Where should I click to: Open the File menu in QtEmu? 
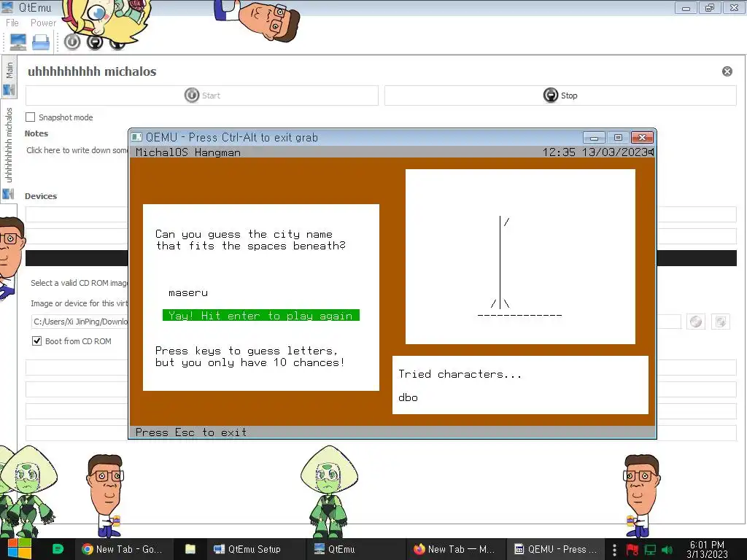click(x=12, y=23)
